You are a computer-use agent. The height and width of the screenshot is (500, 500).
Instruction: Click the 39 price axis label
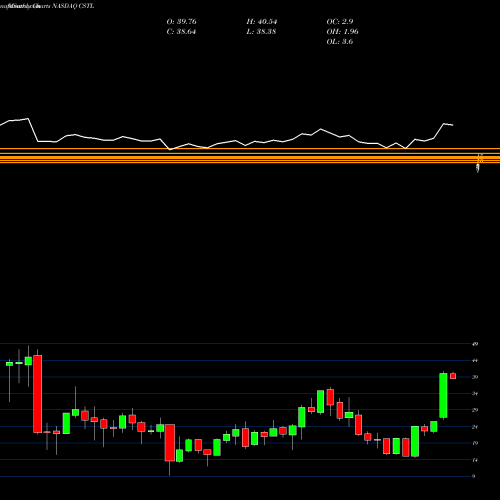click(475, 377)
